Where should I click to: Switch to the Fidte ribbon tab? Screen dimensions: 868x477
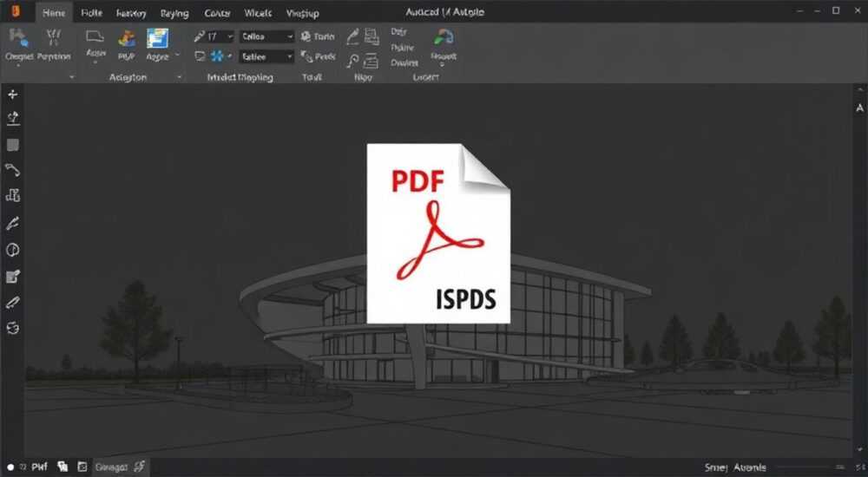tap(91, 13)
